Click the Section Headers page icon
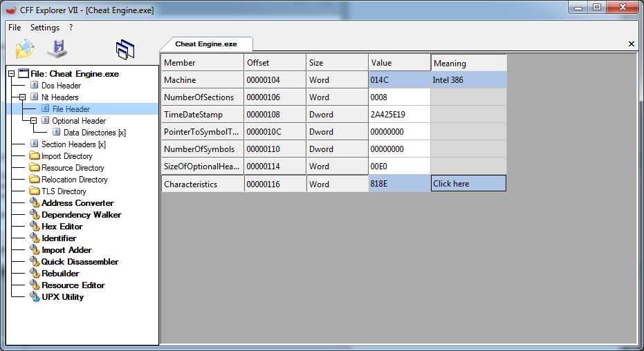The width and height of the screenshot is (644, 351). click(35, 144)
